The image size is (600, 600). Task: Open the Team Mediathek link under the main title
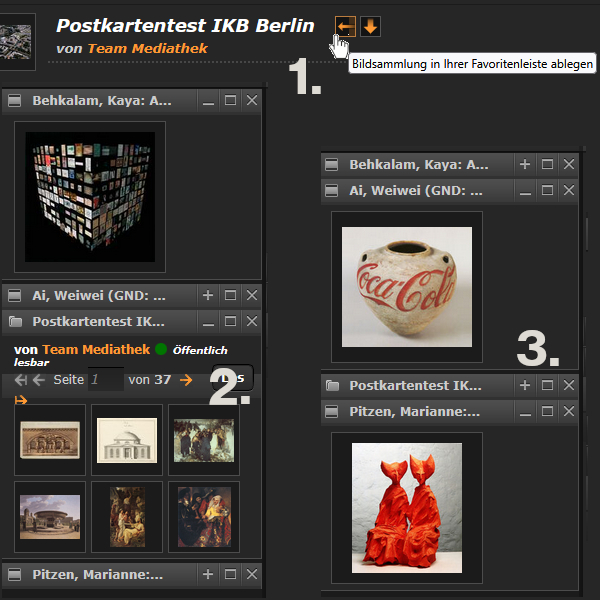[x=148, y=49]
